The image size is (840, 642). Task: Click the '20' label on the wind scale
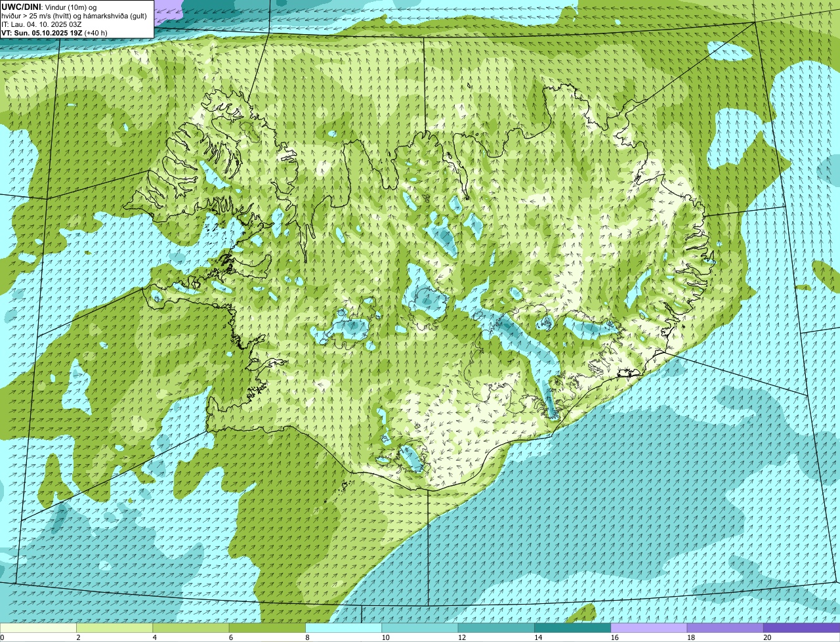(x=767, y=637)
